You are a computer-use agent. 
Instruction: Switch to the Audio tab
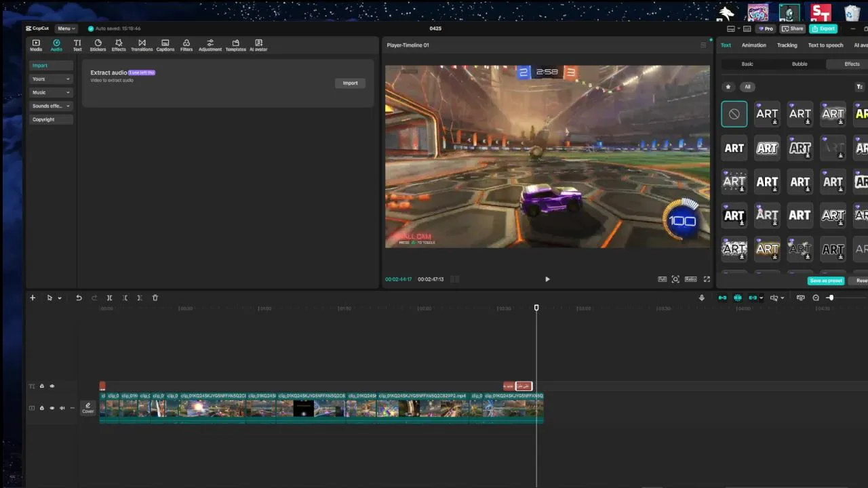[x=56, y=45]
